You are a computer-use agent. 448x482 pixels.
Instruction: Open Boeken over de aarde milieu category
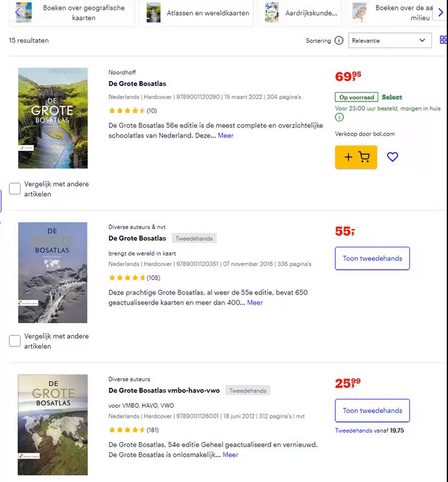[x=396, y=12]
